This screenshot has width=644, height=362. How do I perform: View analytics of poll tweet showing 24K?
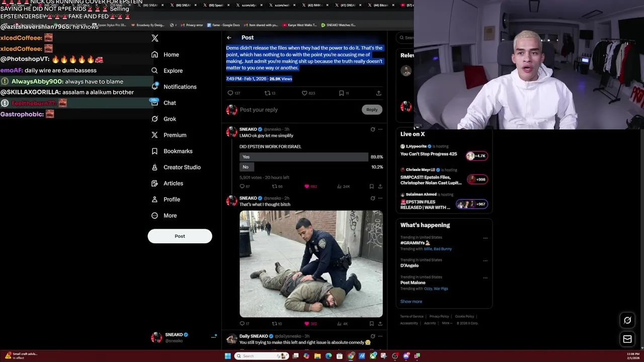339,187
